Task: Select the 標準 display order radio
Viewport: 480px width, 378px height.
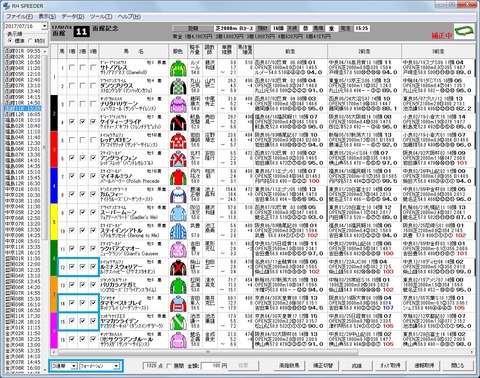Action: (x=10, y=40)
